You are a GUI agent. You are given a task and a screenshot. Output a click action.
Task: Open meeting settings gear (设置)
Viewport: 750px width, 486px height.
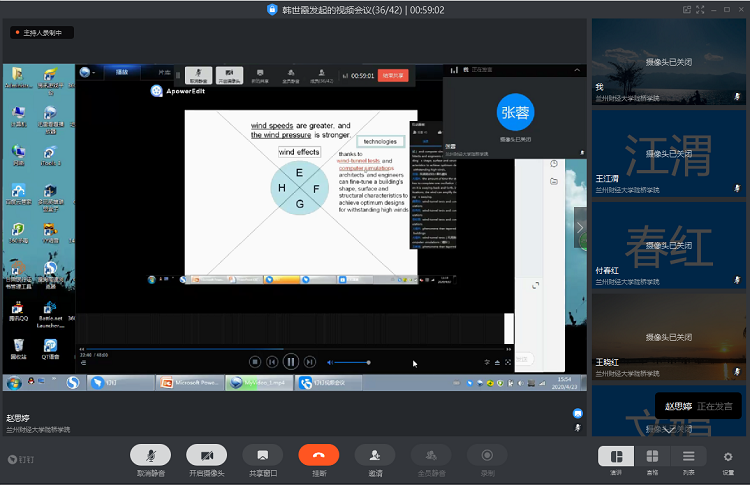click(728, 457)
